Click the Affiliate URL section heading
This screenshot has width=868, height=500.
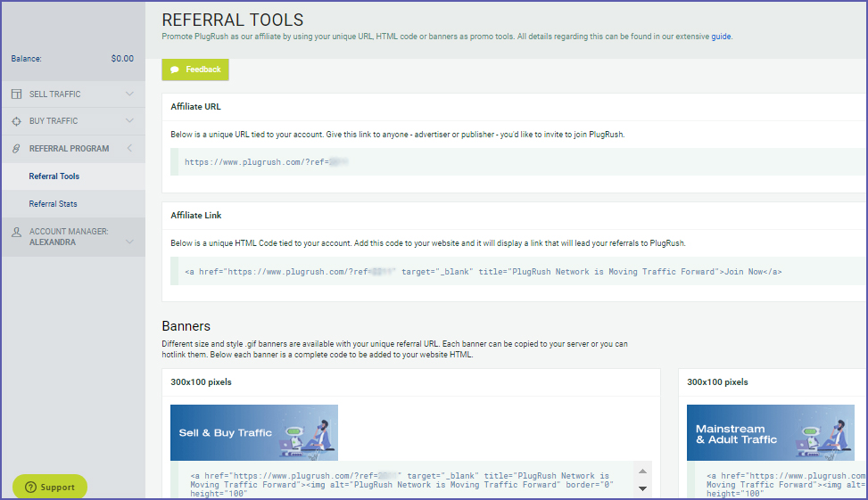195,107
